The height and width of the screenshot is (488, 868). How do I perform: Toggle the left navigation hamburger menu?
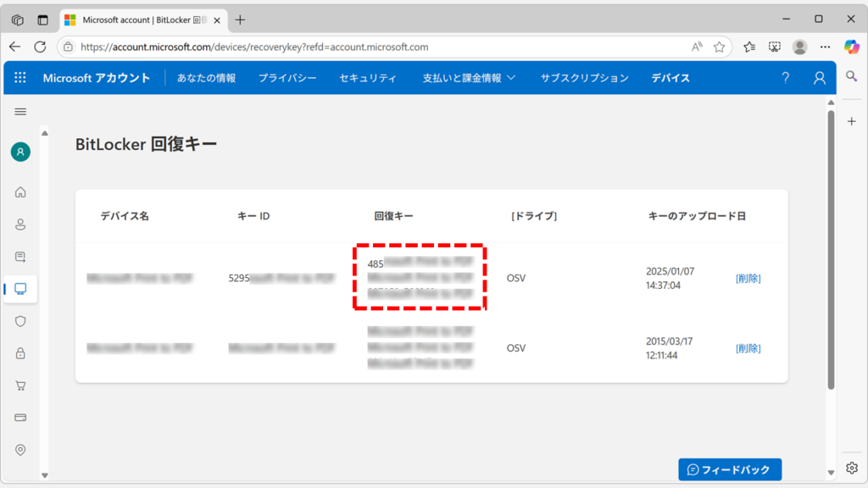[20, 112]
